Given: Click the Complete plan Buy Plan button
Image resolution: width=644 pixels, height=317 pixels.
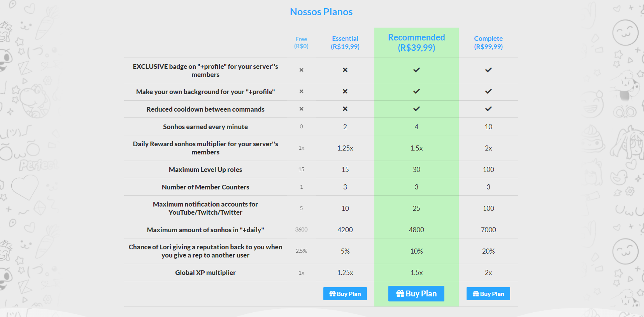Looking at the screenshot, I should click(488, 294).
